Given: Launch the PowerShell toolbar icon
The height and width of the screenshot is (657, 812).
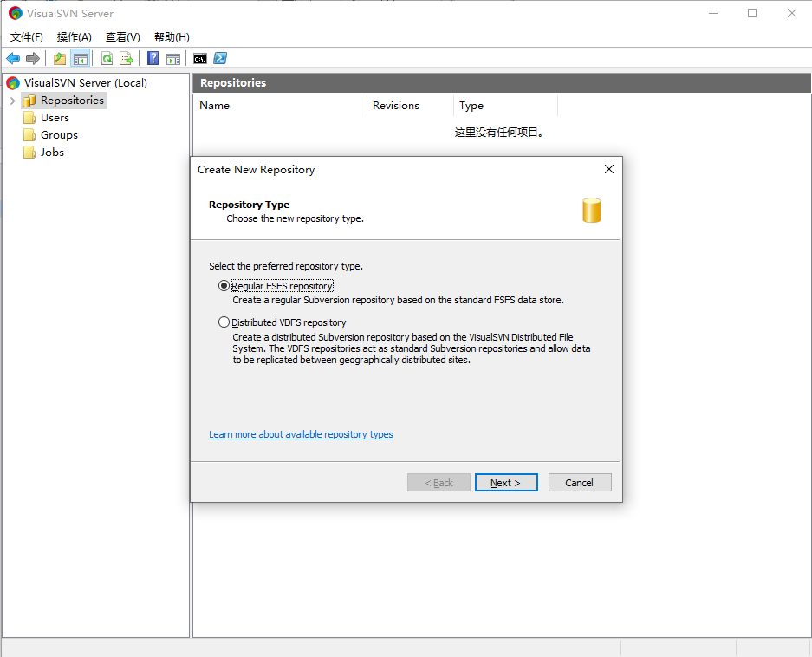Looking at the screenshot, I should [x=220, y=58].
